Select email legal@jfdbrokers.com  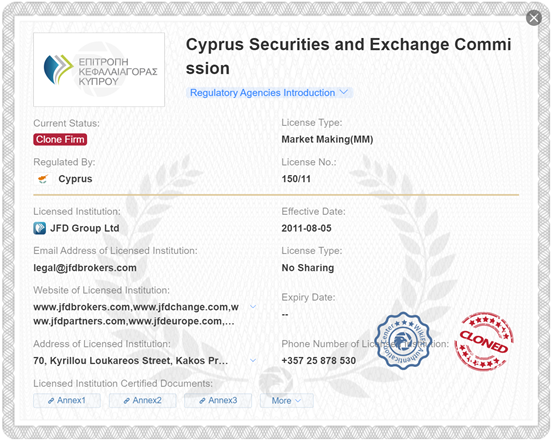[85, 268]
